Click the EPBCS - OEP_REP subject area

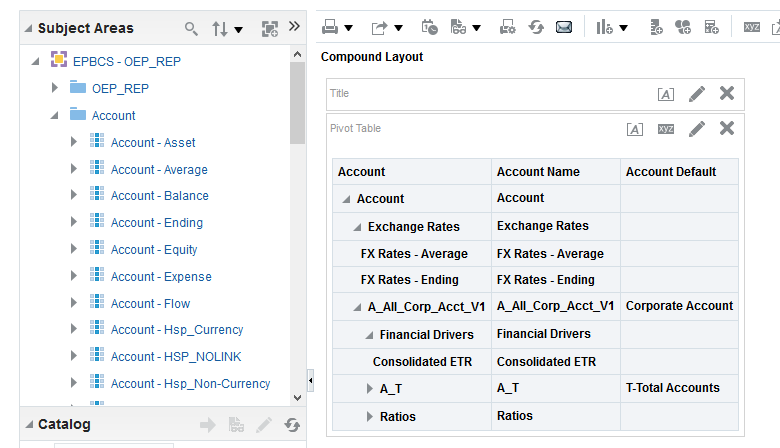(127, 61)
